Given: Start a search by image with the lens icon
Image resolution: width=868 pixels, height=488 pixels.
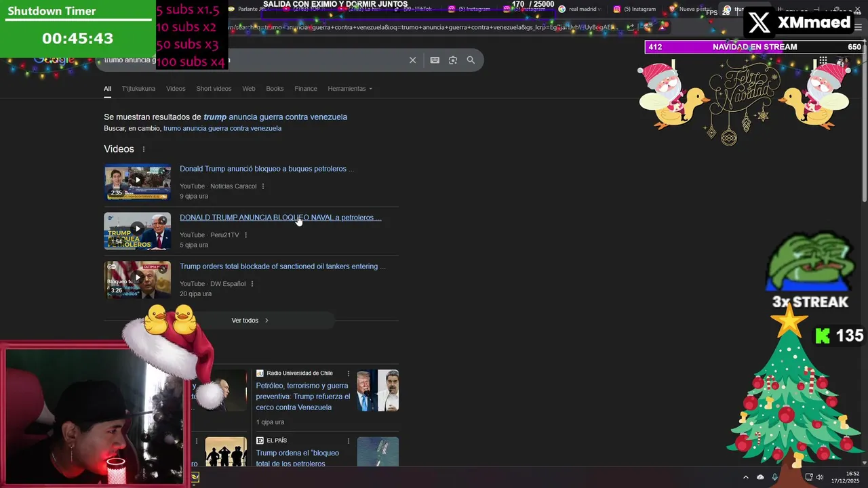Looking at the screenshot, I should pyautogui.click(x=453, y=60).
